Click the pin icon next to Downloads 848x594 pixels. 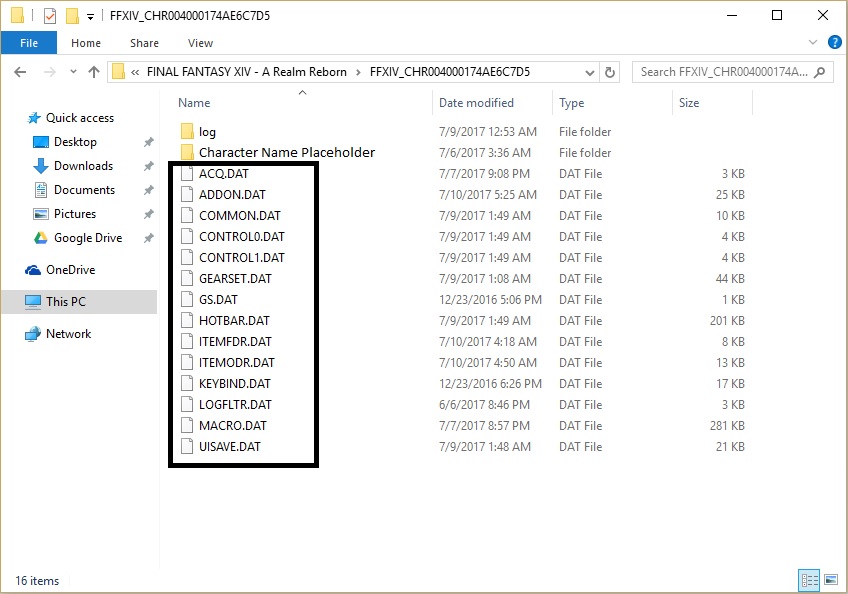click(148, 166)
